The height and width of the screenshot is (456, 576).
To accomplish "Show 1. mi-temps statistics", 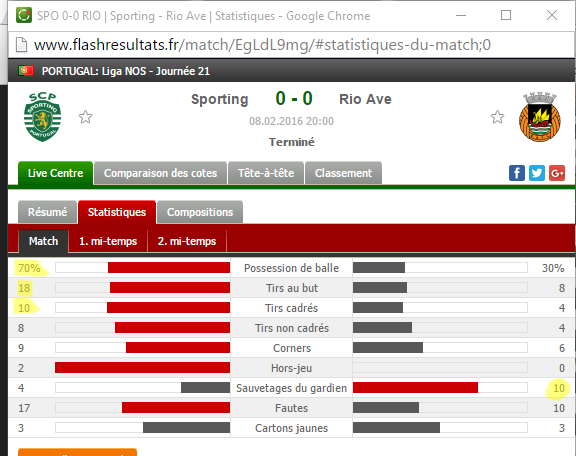I will [x=108, y=241].
